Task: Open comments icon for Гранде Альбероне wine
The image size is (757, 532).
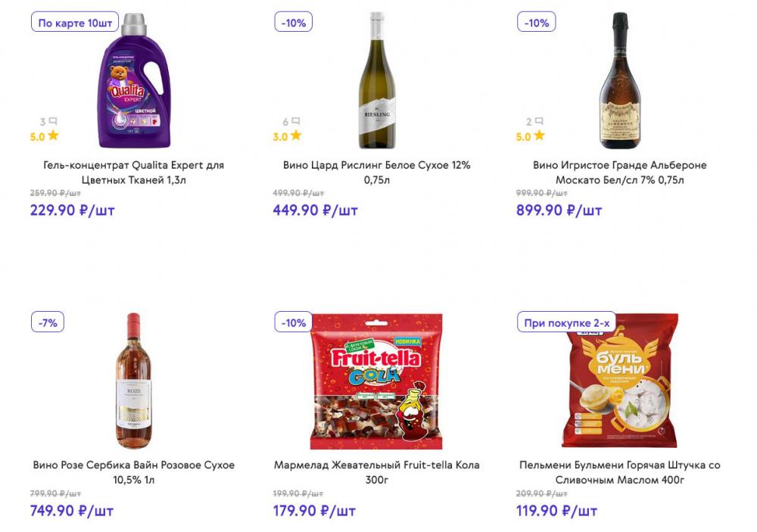Action: pyautogui.click(x=539, y=121)
